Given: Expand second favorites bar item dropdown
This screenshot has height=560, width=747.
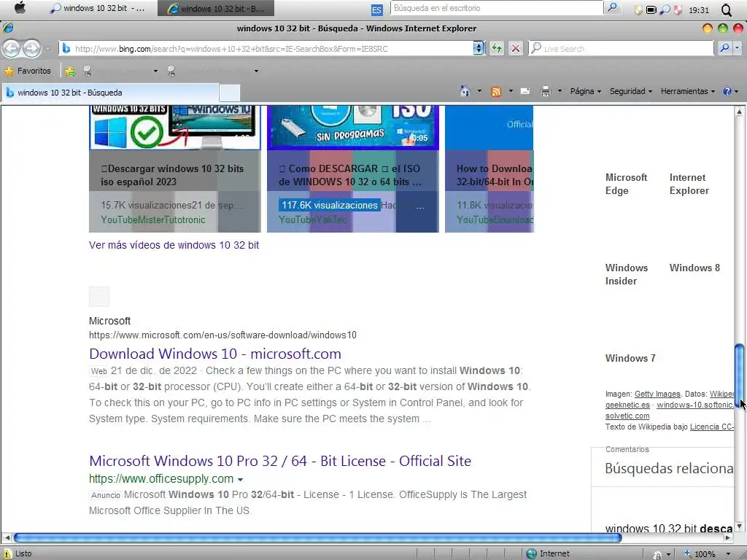Looking at the screenshot, I should click(x=256, y=71).
